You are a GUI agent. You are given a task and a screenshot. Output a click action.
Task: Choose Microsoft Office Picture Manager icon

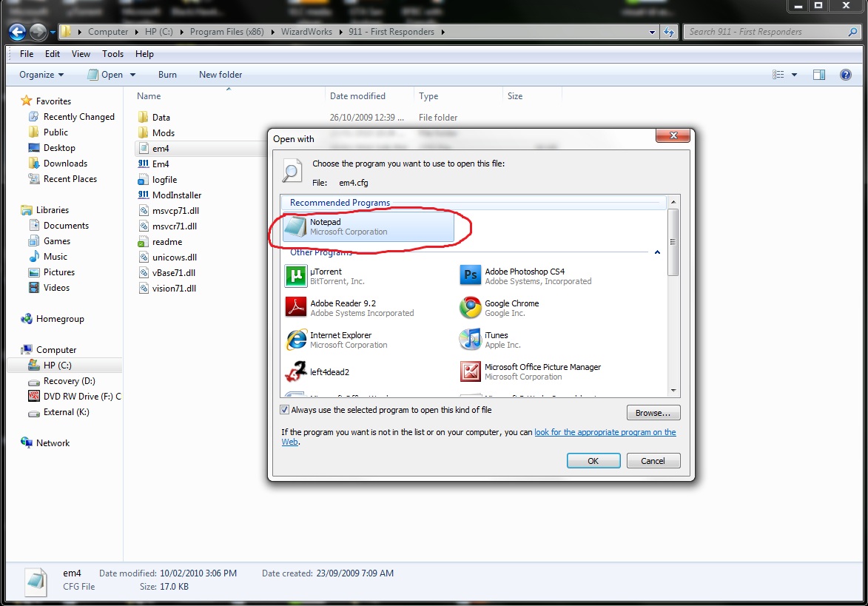tap(471, 371)
